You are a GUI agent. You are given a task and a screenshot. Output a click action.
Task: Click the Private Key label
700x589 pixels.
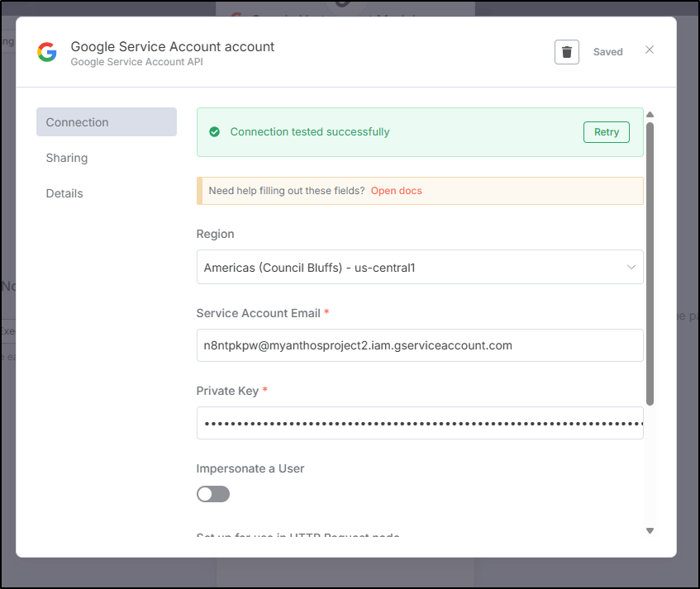[x=227, y=391]
